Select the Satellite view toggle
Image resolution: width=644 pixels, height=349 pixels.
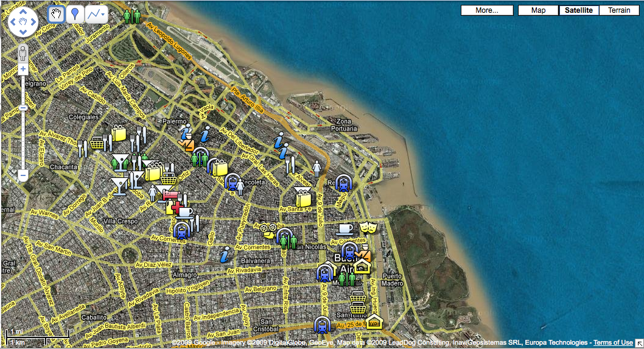[579, 10]
